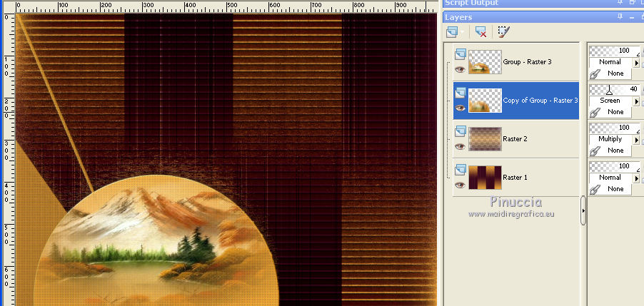Viewport: 644px width, 306px height.
Task: Click the Delete Layer icon
Action: tap(481, 31)
